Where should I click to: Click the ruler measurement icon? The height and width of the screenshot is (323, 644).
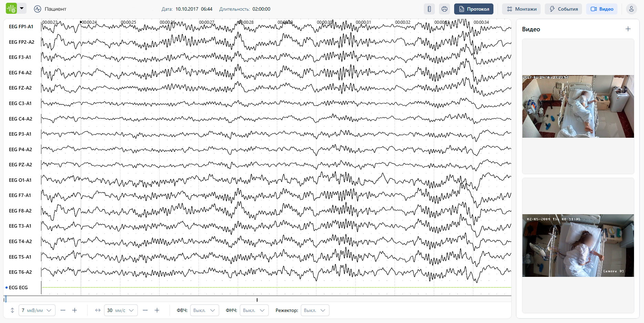tap(429, 9)
